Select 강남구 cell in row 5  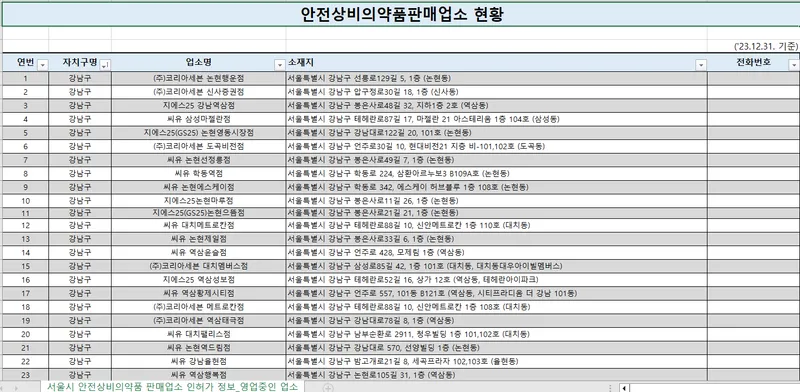click(80, 133)
